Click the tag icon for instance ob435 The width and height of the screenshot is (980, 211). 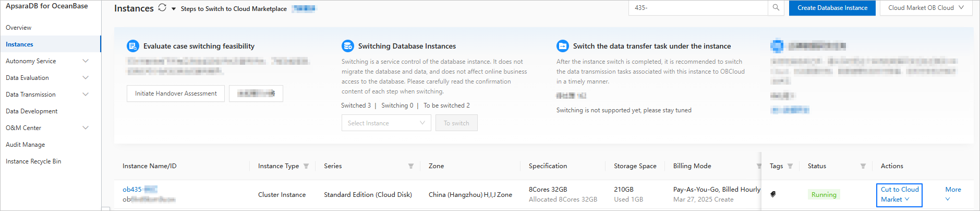(773, 194)
